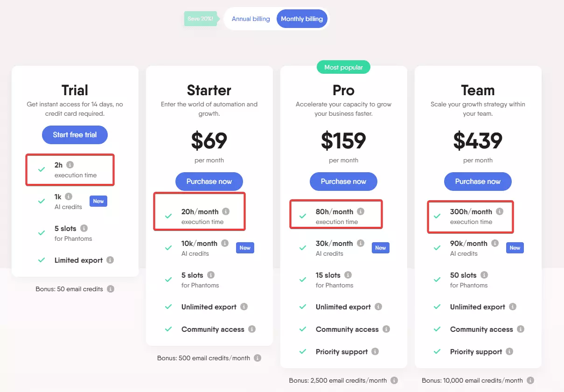Image resolution: width=564 pixels, height=392 pixels.
Task: Switch to Annual billing
Action: click(251, 19)
